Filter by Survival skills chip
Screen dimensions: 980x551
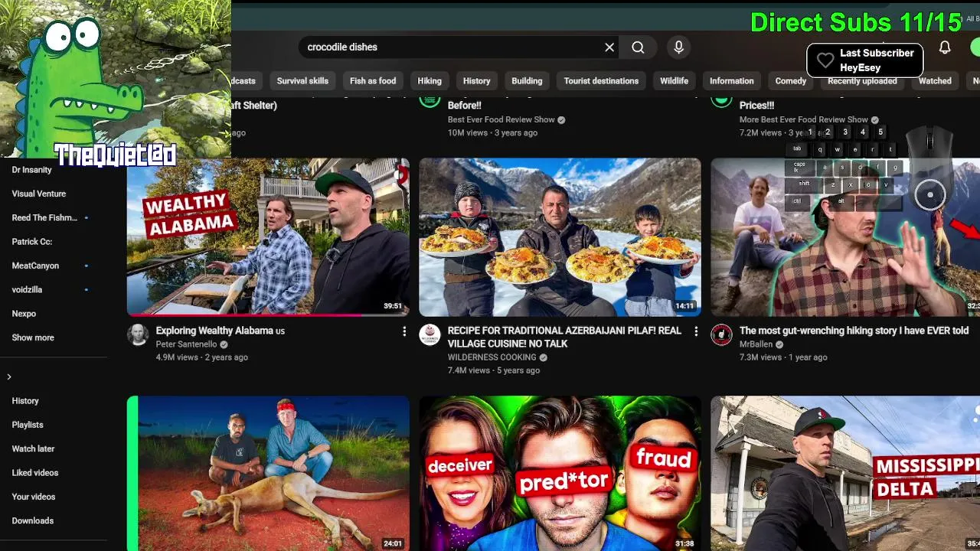[302, 81]
